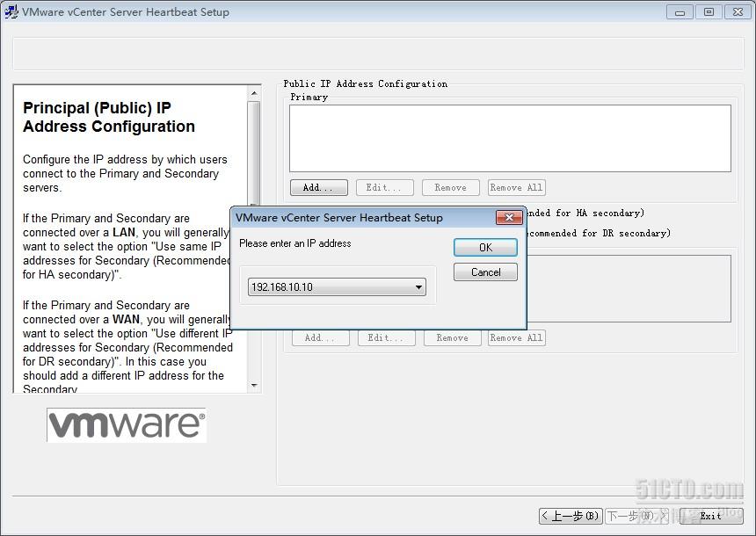Click the Secondary Add... button
Screen dimensions: 756x536
coord(320,338)
